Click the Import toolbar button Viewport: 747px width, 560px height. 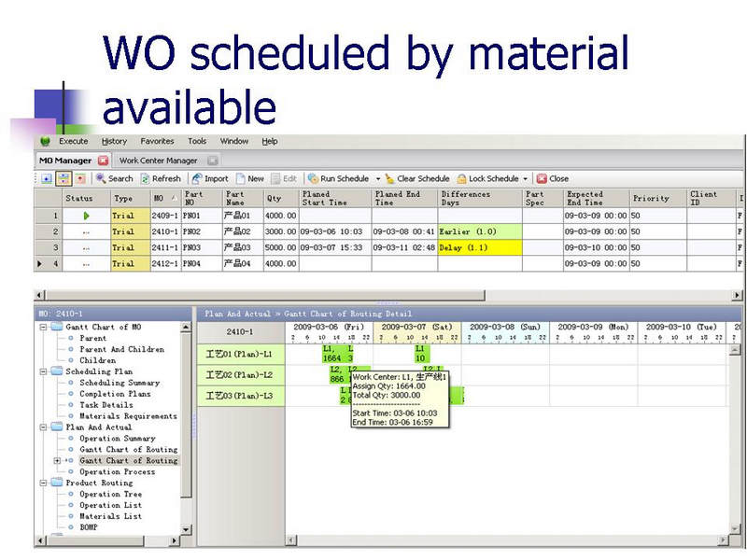coord(210,178)
